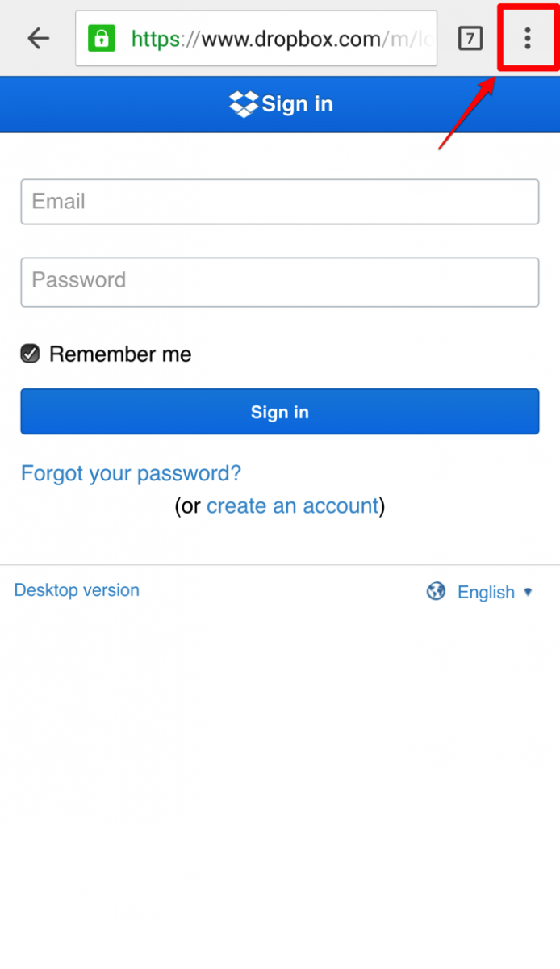Open the English language dropdown
The image size is (560, 969).
[x=486, y=591]
